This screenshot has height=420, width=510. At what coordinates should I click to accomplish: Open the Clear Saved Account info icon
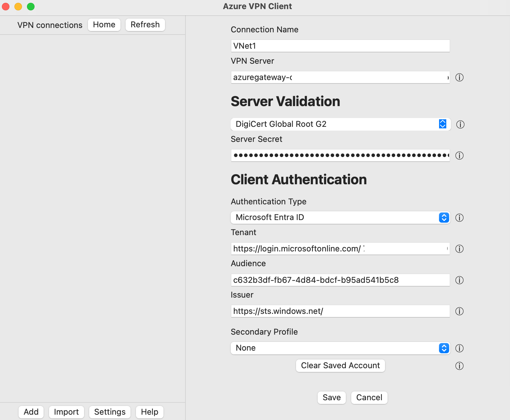pyautogui.click(x=460, y=366)
